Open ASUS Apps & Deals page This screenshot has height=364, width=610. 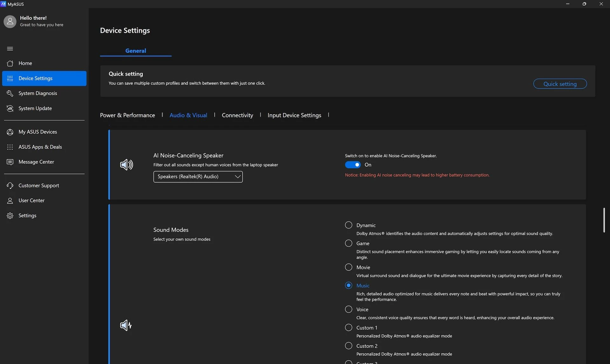pos(44,147)
